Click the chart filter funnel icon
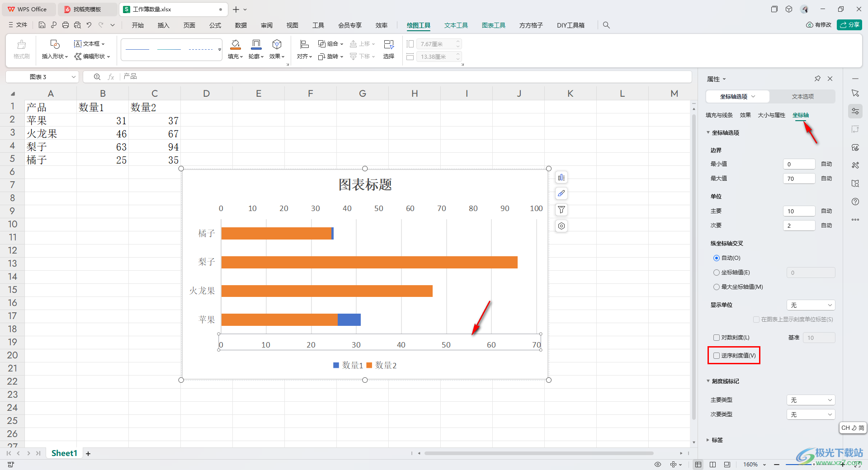The width and height of the screenshot is (868, 470). coord(561,210)
